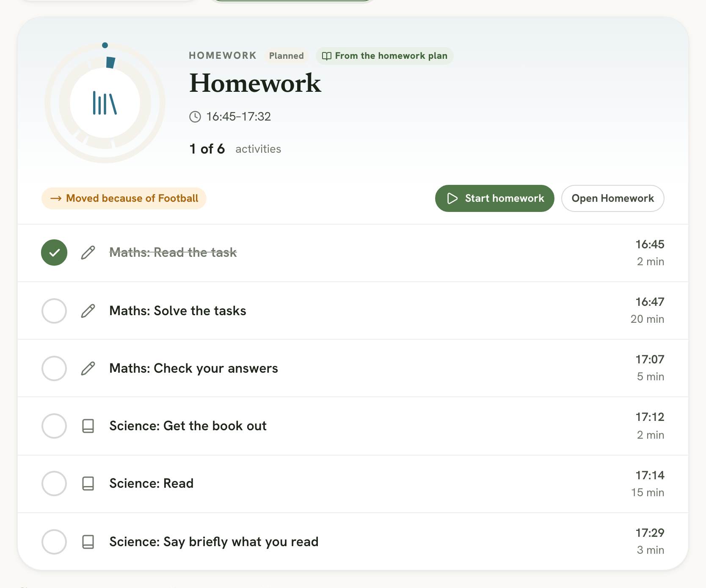Click the 16:45–17:32 time range

point(238,117)
